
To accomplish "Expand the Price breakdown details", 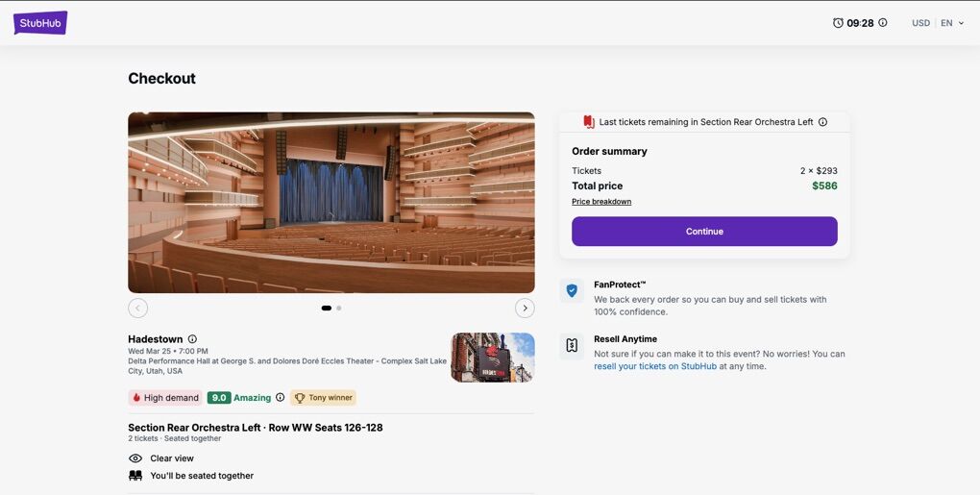I will [x=601, y=202].
